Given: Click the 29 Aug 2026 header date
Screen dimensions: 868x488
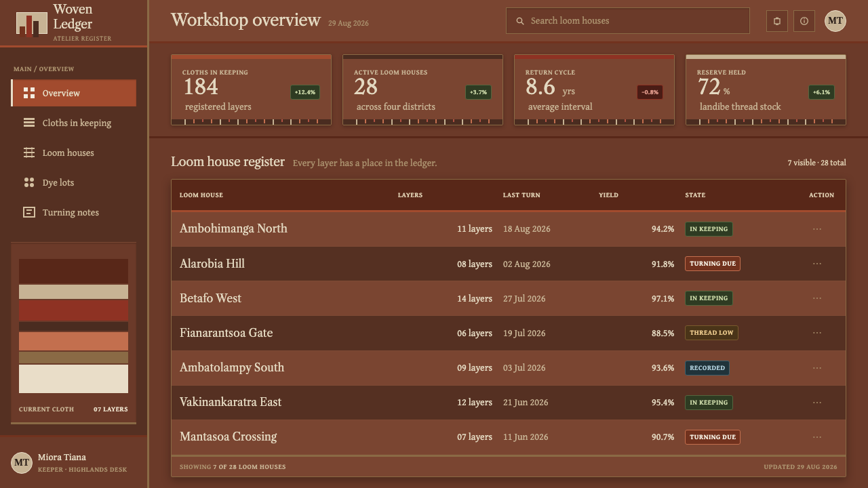Looking at the screenshot, I should point(349,23).
